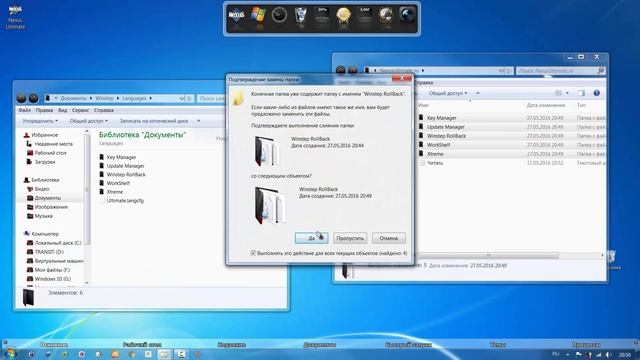Open the recycle bin icon in the dock
This screenshot has width=640, height=360.
(x=300, y=16)
